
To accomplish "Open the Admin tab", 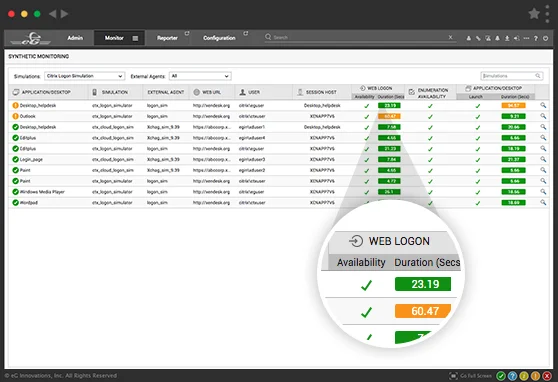I will point(75,38).
